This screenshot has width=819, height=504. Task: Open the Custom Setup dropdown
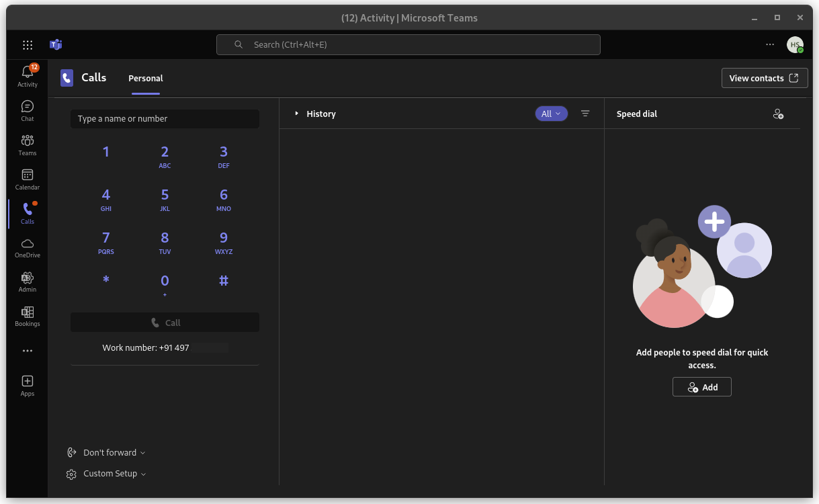point(106,474)
